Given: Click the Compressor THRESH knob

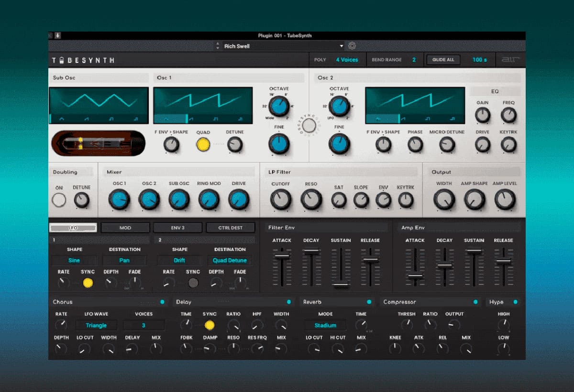Looking at the screenshot, I should click(407, 325).
